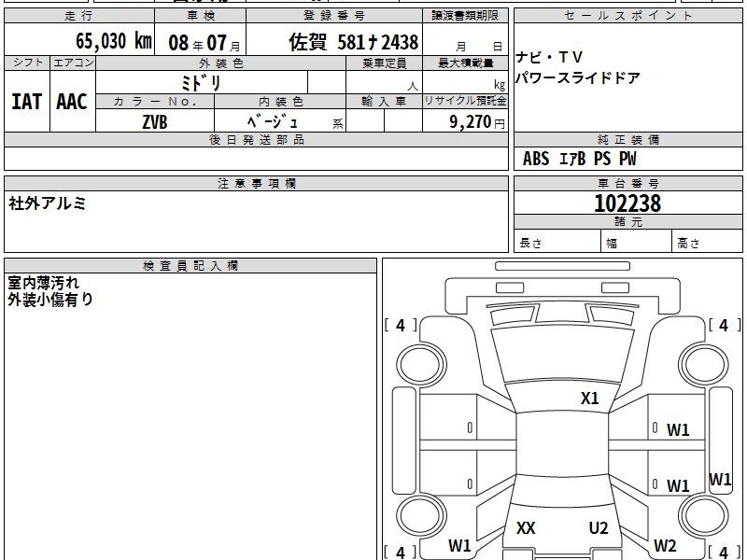Click the パワースライドドア sales point text
747x560 pixels.
tap(578, 77)
